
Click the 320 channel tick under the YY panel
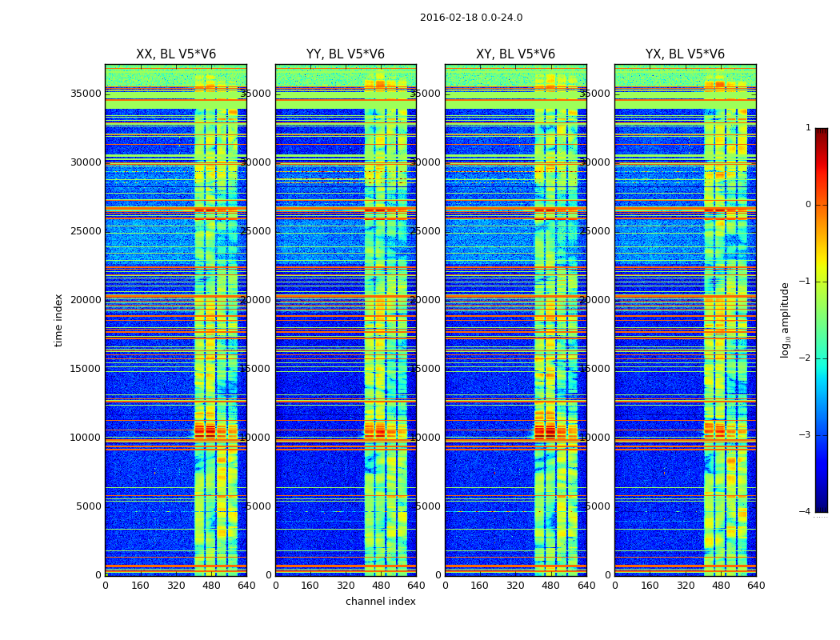[x=346, y=586]
